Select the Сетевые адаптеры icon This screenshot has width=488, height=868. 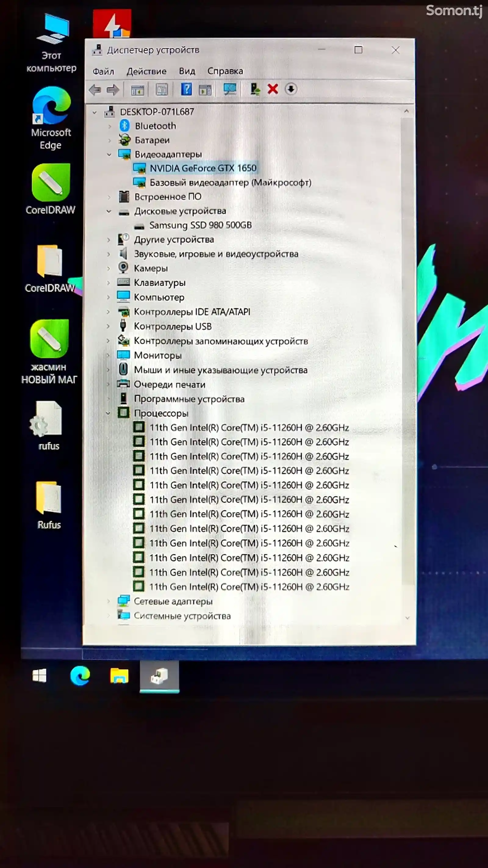click(x=124, y=600)
